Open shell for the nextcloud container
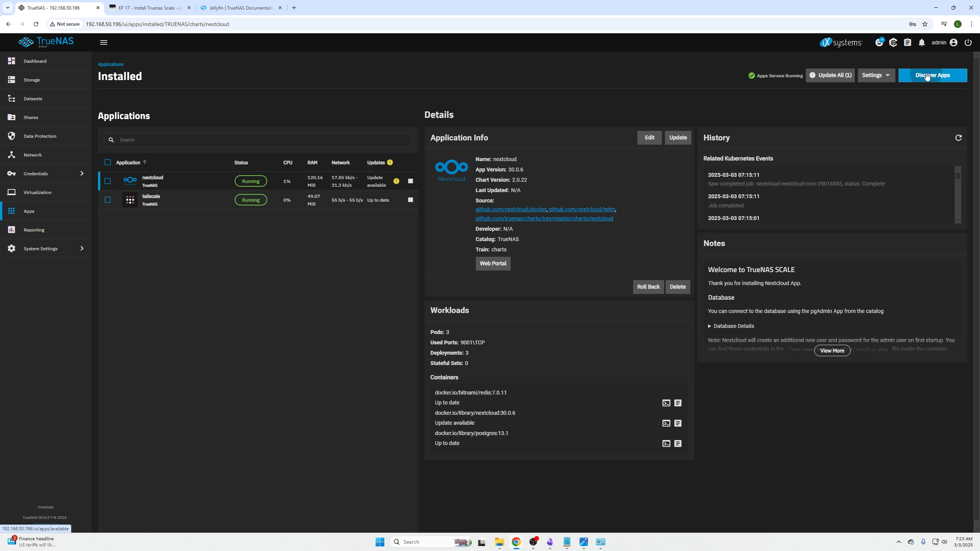 (666, 423)
